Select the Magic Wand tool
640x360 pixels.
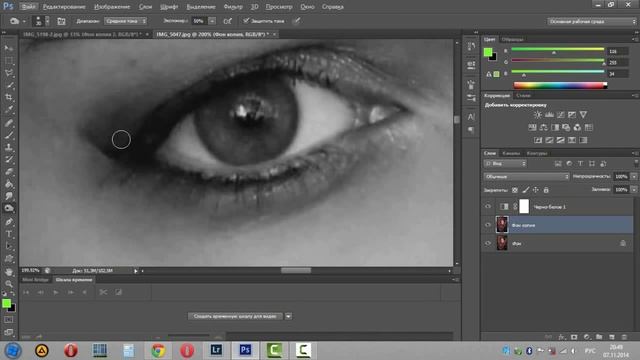(x=9, y=85)
